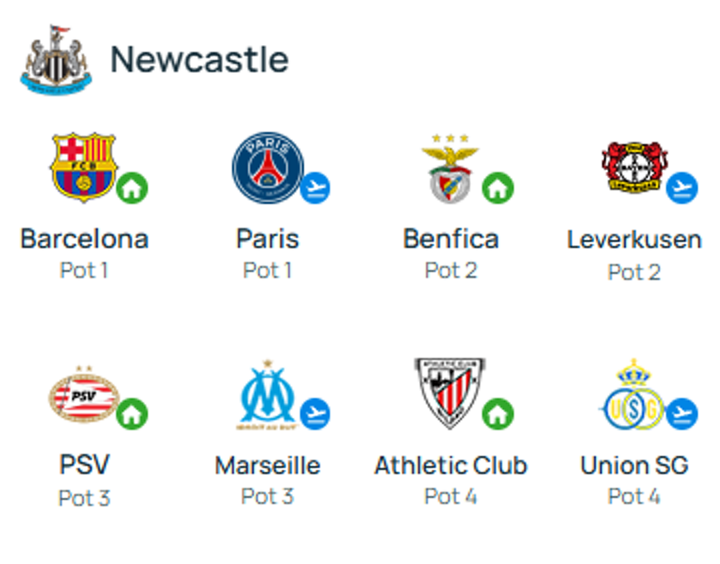Click the blue away plane icon beside Paris
This screenshot has height=564, width=720.
pos(316,187)
